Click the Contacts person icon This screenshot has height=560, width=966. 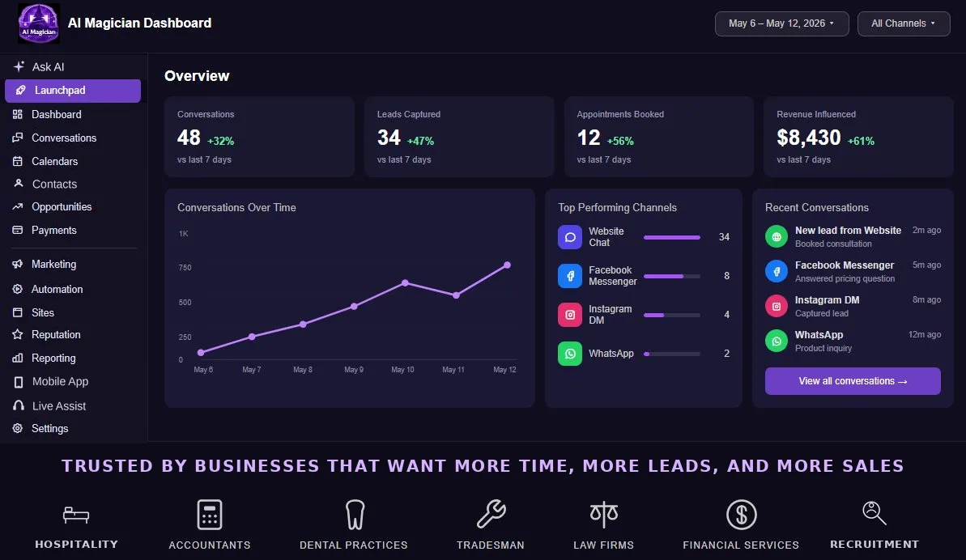click(x=19, y=184)
